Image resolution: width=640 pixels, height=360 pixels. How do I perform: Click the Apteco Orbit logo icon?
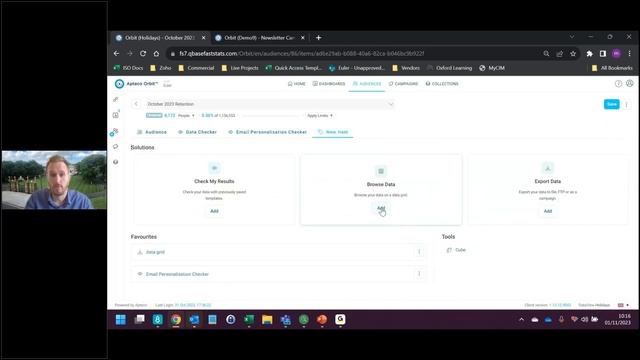(x=119, y=84)
